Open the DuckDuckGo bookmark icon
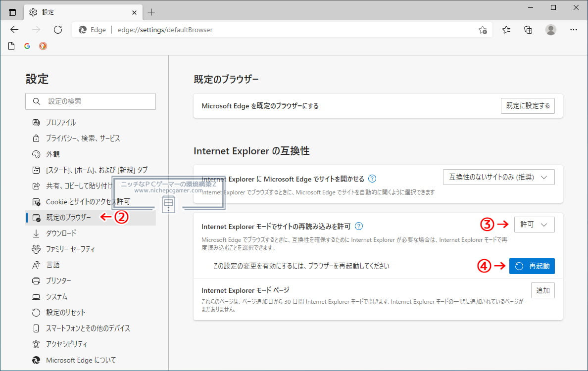588x371 pixels. pos(43,46)
